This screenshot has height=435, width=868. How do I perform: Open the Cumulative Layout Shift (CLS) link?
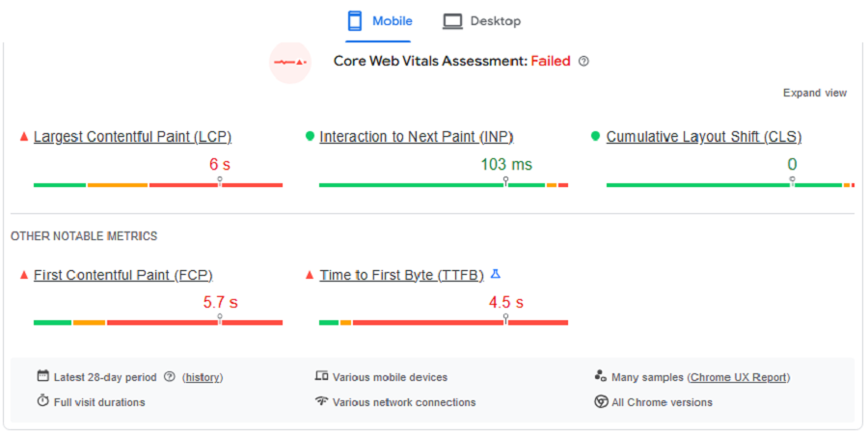click(704, 137)
